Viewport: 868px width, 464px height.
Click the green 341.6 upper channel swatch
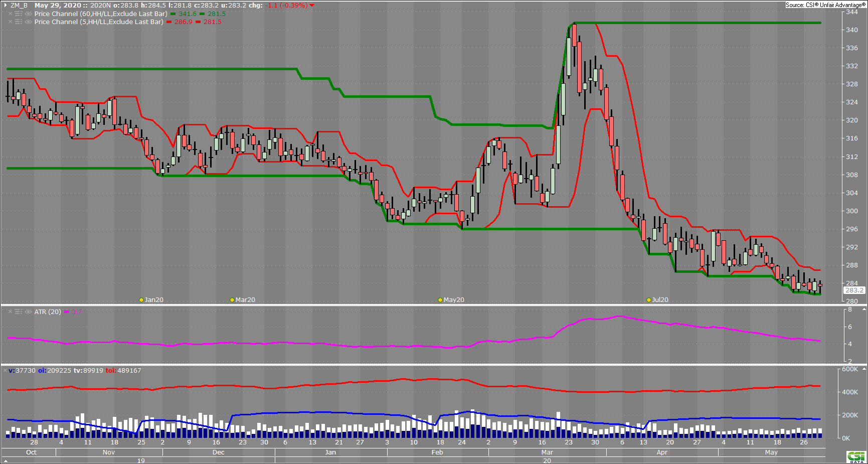pos(173,14)
